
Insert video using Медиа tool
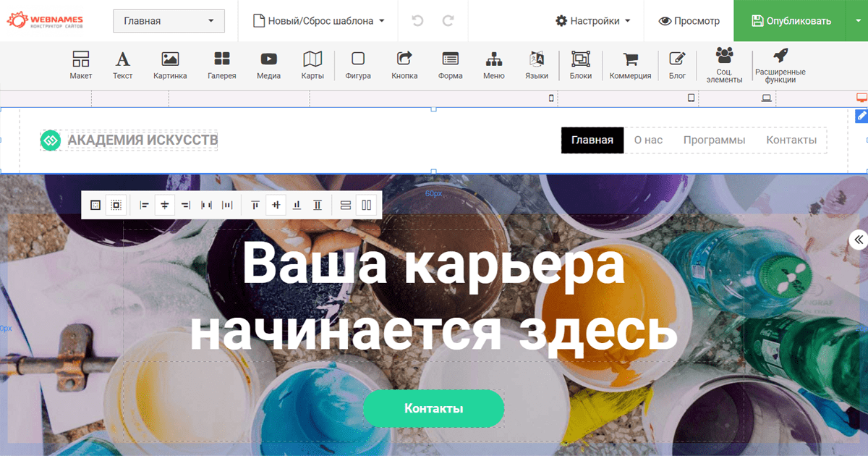[268, 65]
